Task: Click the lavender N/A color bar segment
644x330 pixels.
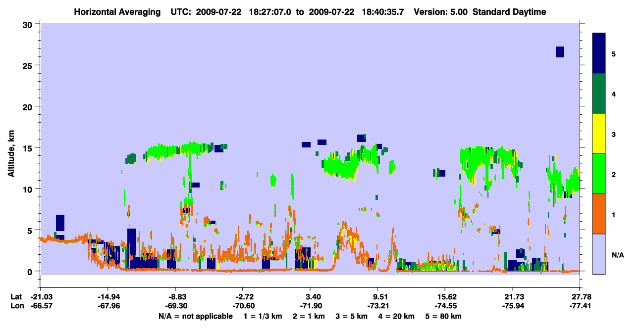Action: click(x=599, y=253)
